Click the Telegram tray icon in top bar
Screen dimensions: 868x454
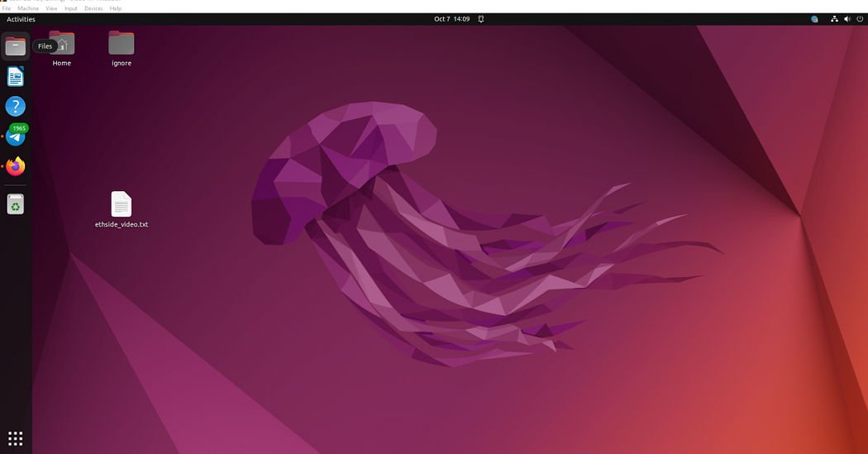(814, 19)
